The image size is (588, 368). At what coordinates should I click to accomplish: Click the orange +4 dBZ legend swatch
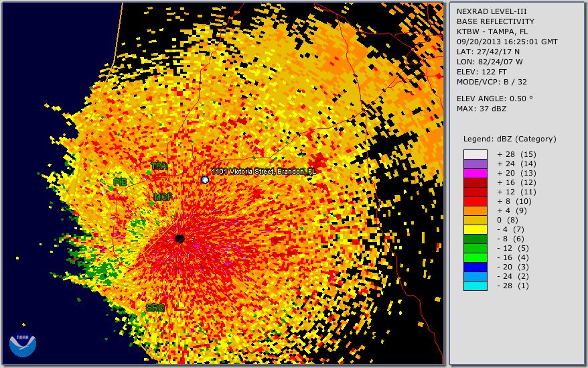point(475,211)
